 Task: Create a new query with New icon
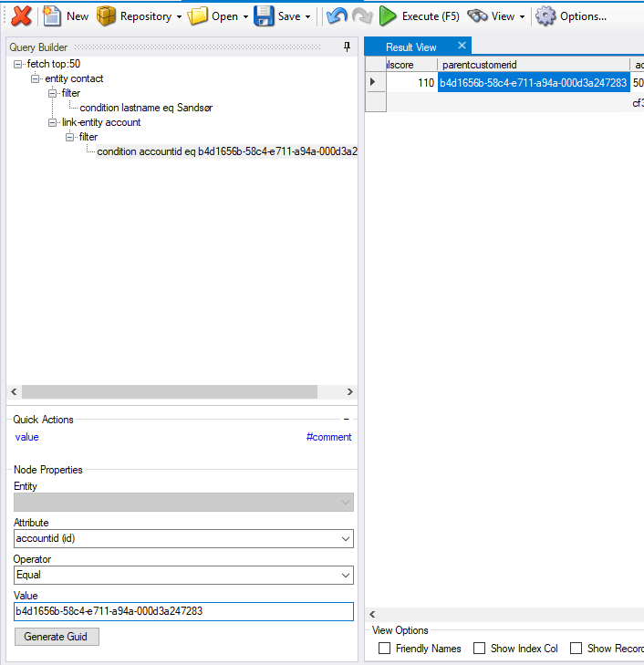point(53,16)
